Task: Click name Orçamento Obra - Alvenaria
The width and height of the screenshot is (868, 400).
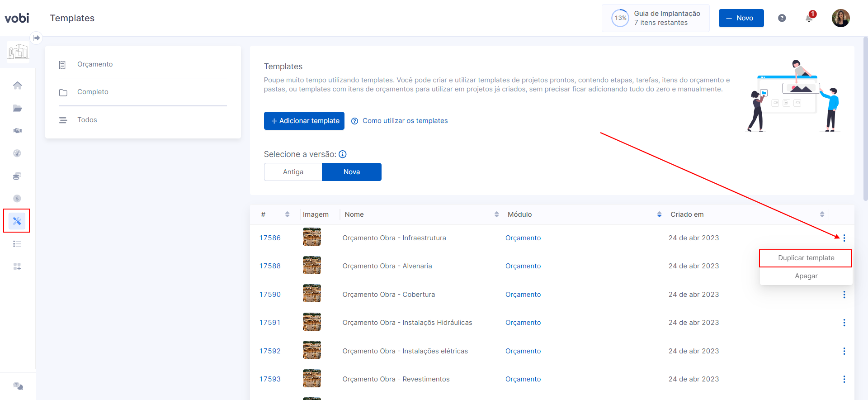Action: (387, 266)
